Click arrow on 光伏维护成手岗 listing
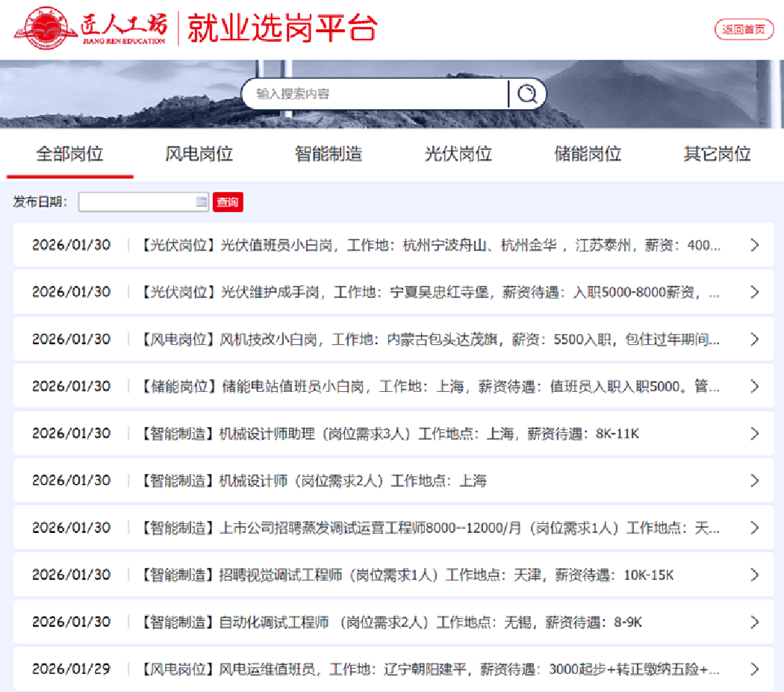784x692 pixels. pyautogui.click(x=754, y=292)
